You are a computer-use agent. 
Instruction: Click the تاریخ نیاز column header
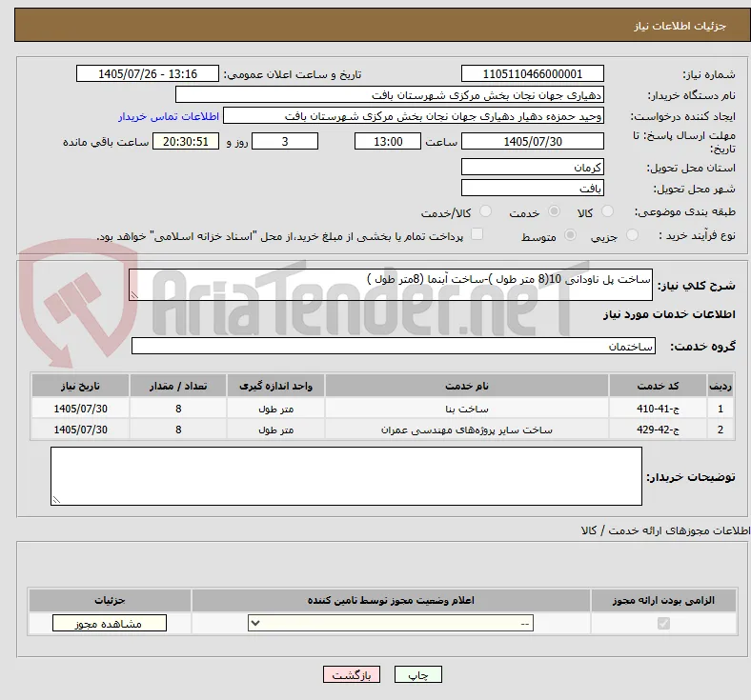[80, 386]
